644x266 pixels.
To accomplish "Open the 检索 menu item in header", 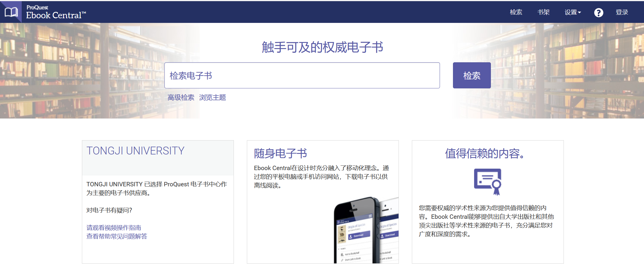I will coord(516,12).
